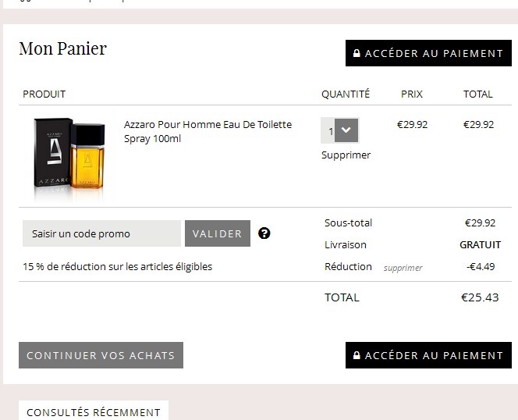518x420 pixels.
Task: Click the lock icon in the bottom payment button
Action: click(357, 355)
